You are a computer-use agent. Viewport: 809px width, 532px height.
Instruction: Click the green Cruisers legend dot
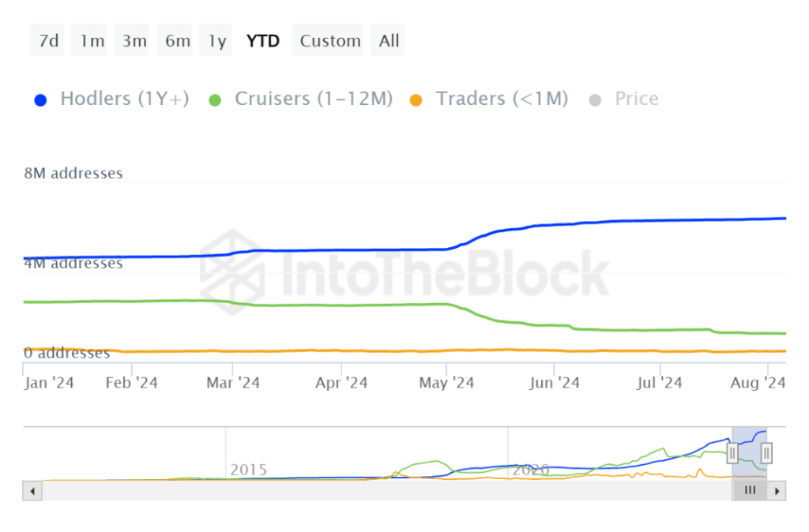coord(216,100)
